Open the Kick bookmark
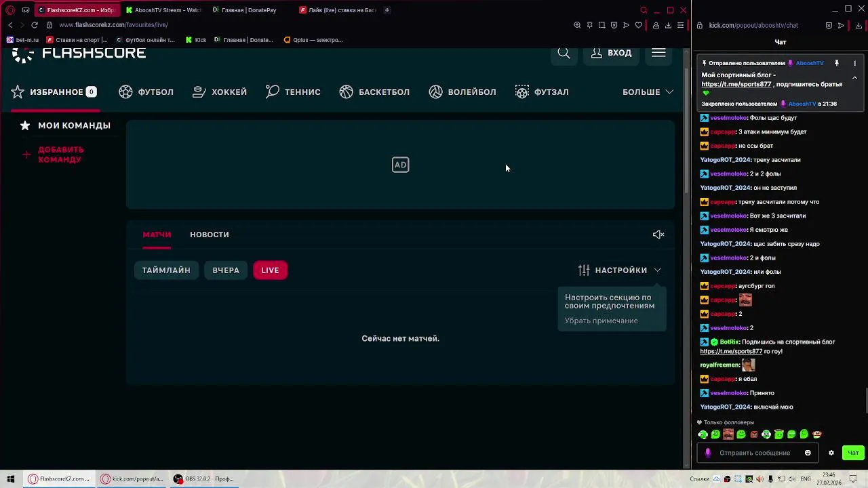This screenshot has width=868, height=488. pos(196,40)
